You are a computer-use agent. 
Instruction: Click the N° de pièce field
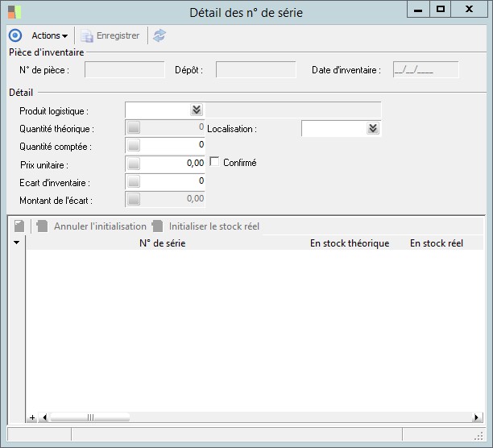click(x=125, y=70)
